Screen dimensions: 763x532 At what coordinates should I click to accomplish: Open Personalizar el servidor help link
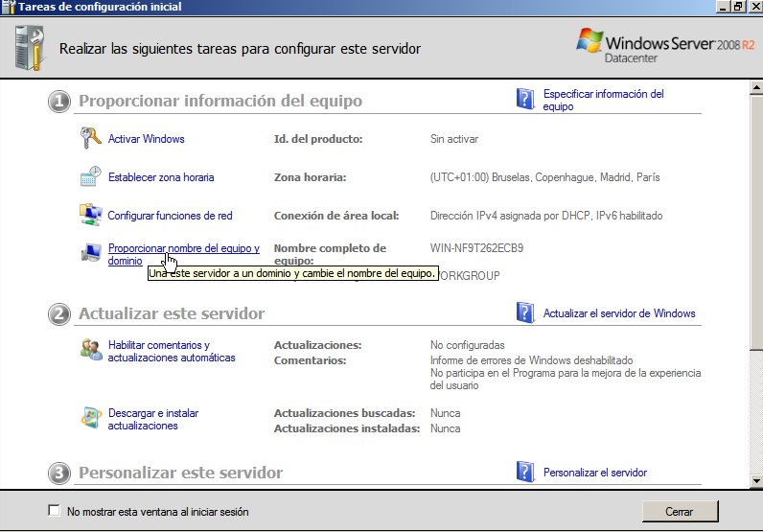[x=595, y=473]
